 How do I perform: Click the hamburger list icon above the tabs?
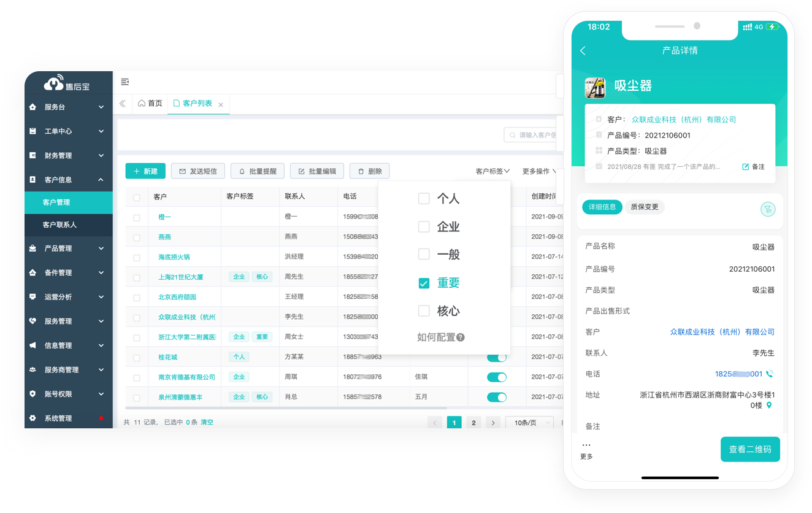tap(125, 81)
